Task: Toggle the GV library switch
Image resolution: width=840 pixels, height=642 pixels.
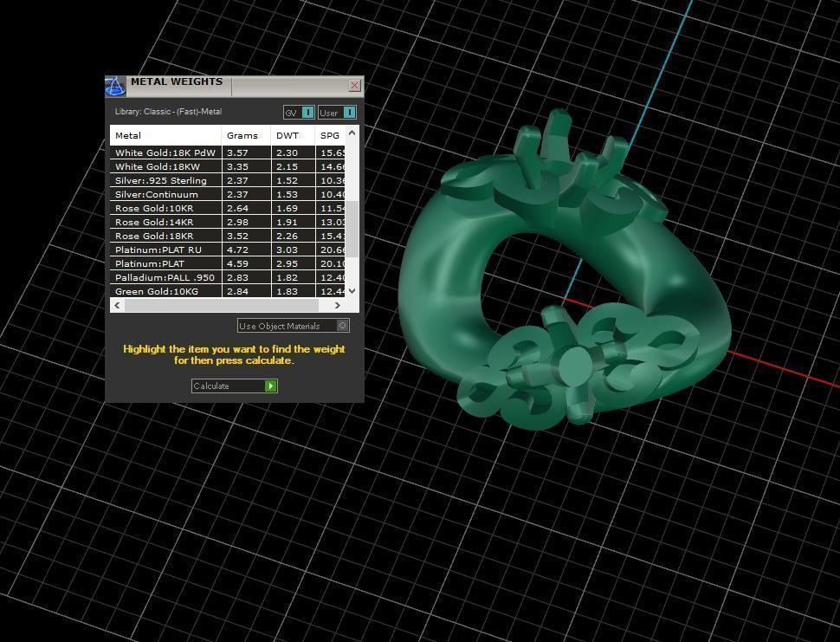Action: [299, 113]
